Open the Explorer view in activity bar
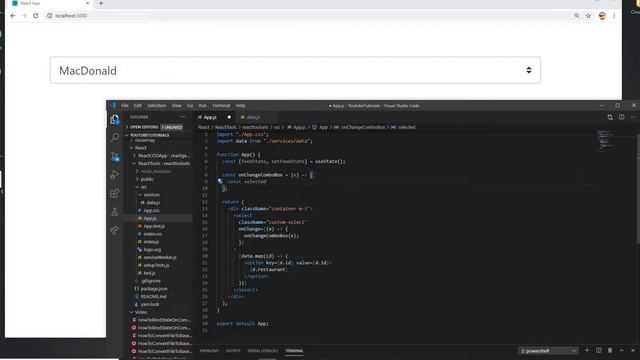The width and height of the screenshot is (640, 360). (x=115, y=119)
